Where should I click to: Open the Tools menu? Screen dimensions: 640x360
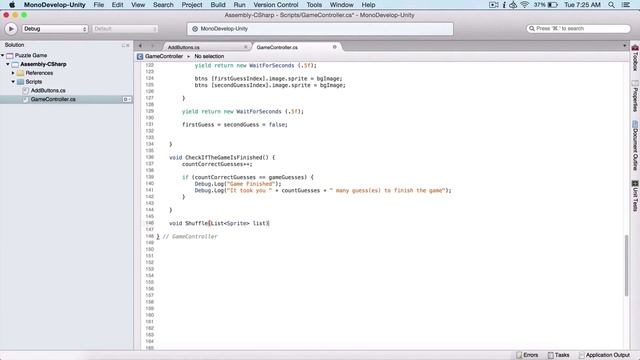314,5
